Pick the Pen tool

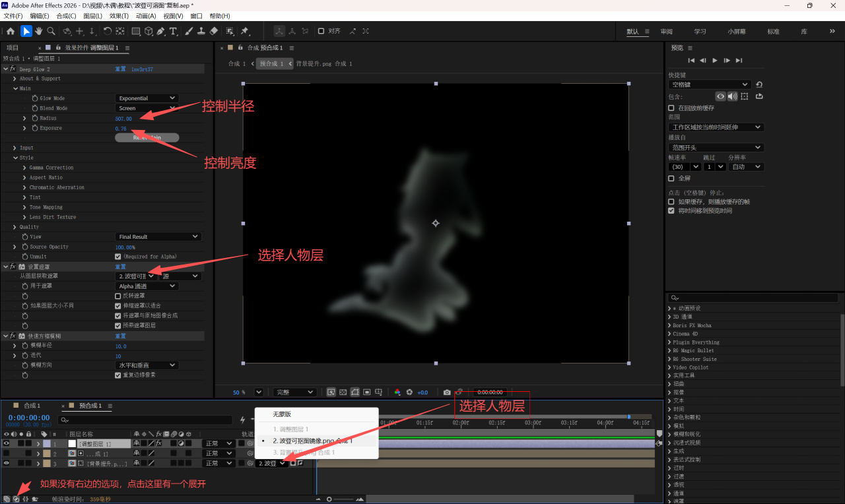click(161, 31)
